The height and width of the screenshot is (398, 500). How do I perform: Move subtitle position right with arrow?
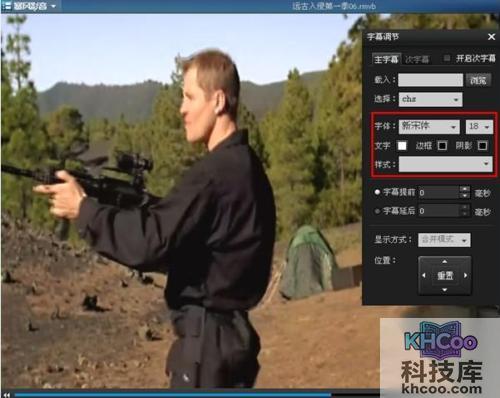(465, 275)
